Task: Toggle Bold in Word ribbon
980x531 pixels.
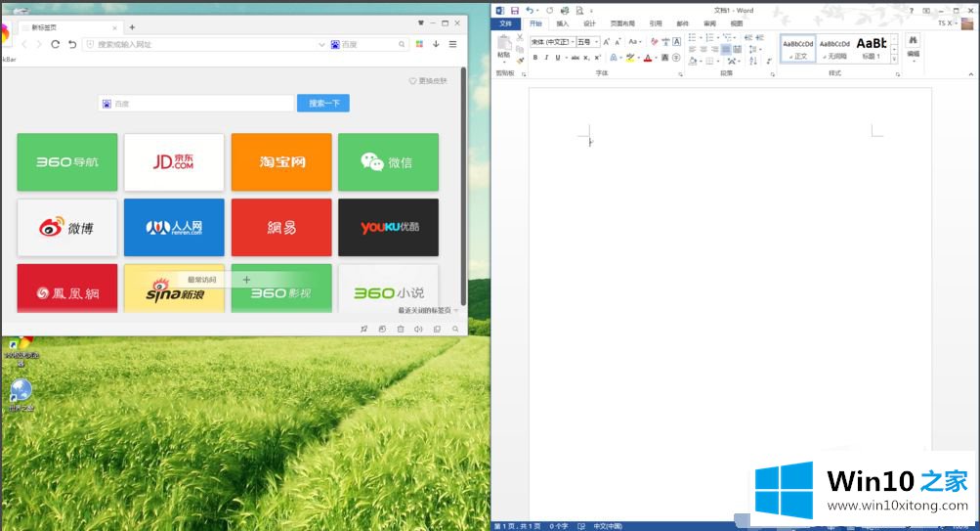Action: [535, 58]
